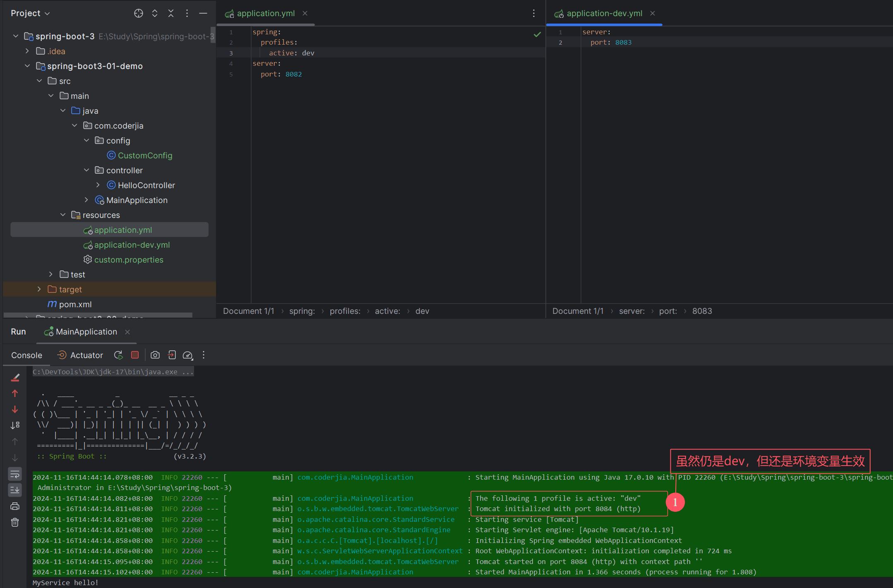
Task: Click the Select Opened File locate icon
Action: [x=139, y=13]
